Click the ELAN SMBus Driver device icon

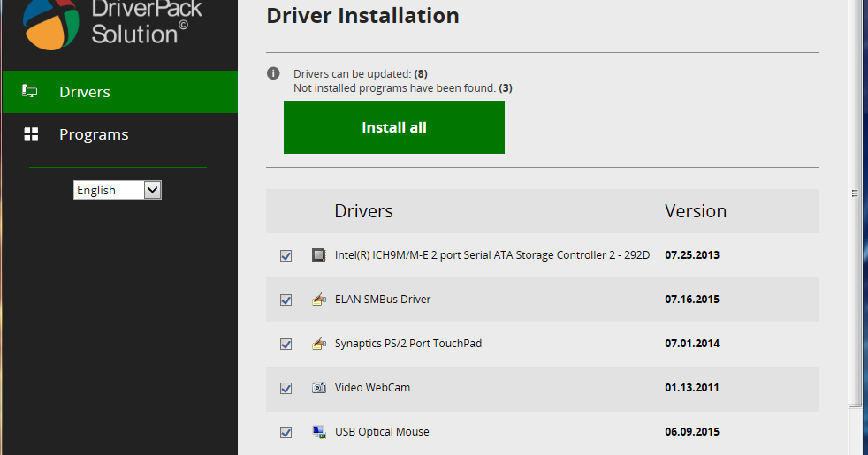(319, 300)
